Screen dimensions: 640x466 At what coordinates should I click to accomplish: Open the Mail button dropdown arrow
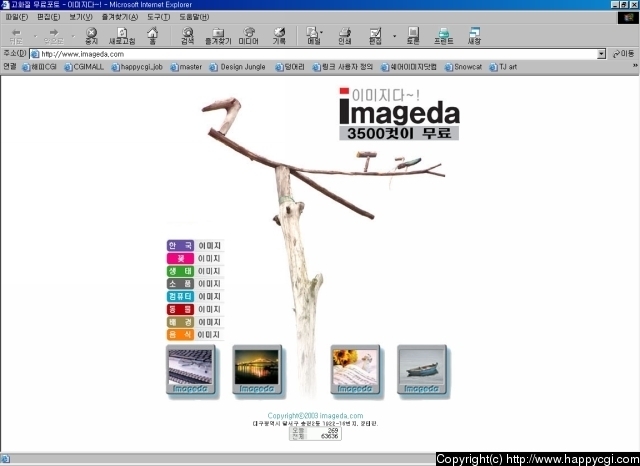point(322,32)
